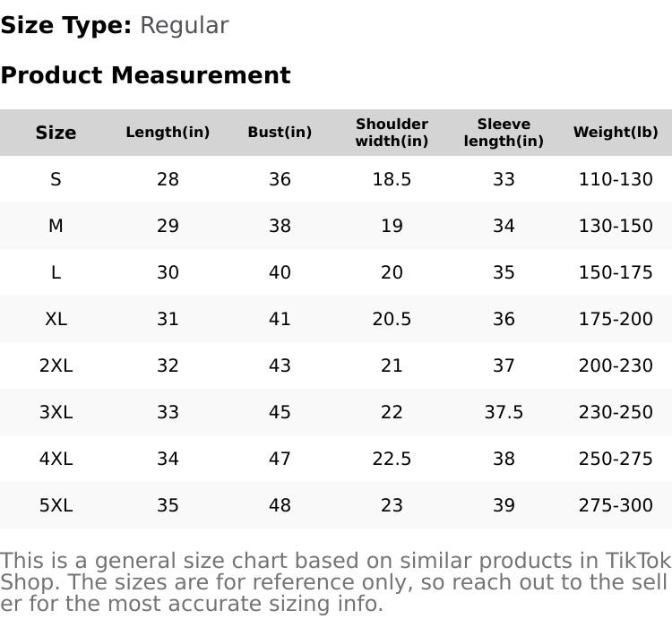Select the Size Type Regular label

[115, 25]
